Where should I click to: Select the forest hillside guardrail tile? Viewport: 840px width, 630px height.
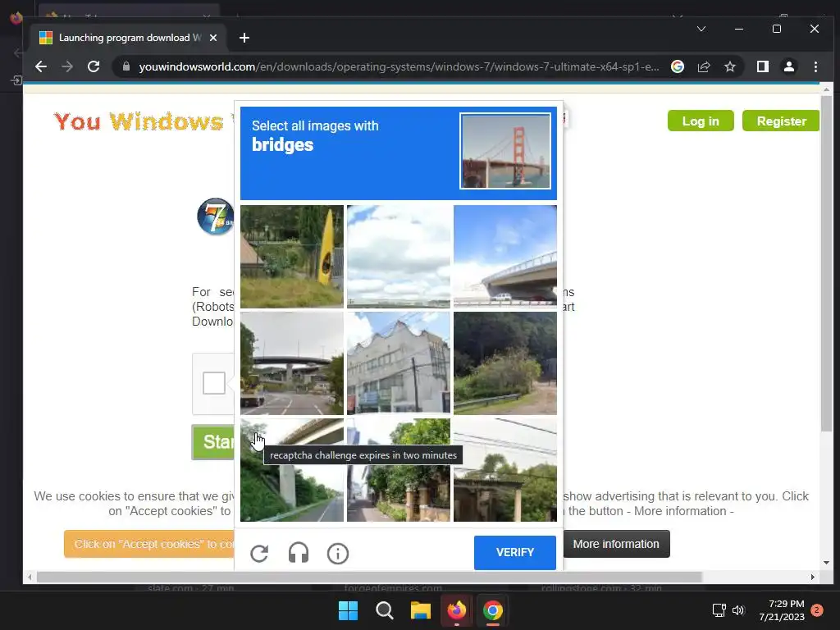505,363
